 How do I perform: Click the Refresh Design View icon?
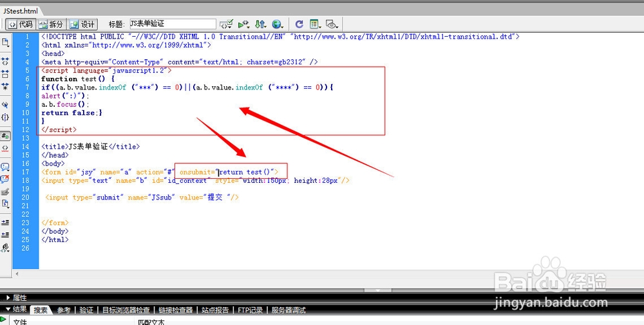[x=299, y=24]
